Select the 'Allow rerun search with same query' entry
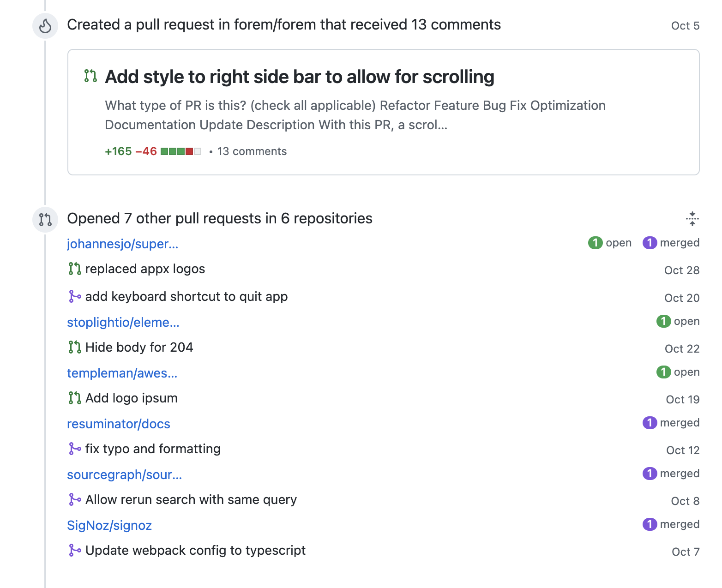The height and width of the screenshot is (588, 722). point(191,499)
